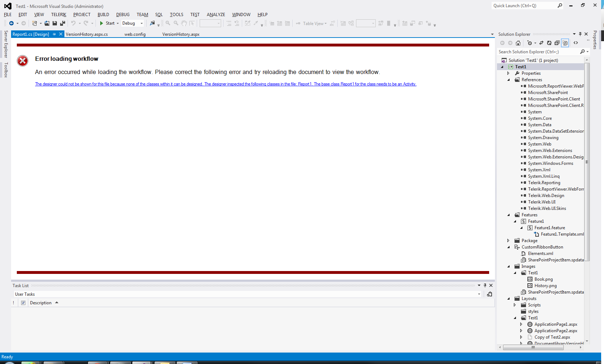Open the ANALYZE menu
The height and width of the screenshot is (364, 604).
pos(216,15)
